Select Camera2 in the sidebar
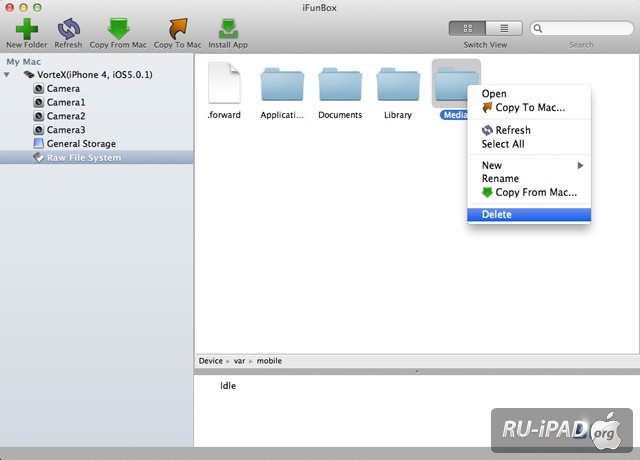Screen dimensions: 640x460 pyautogui.click(x=66, y=116)
